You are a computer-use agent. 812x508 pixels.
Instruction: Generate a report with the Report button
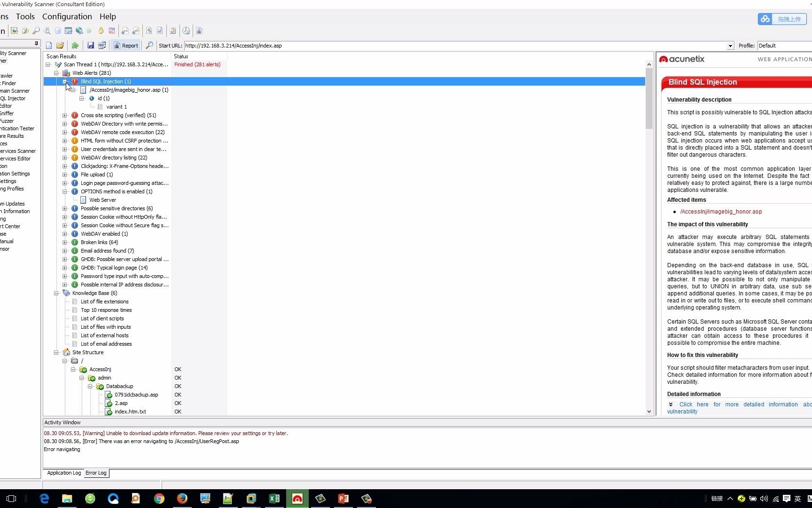tap(125, 45)
